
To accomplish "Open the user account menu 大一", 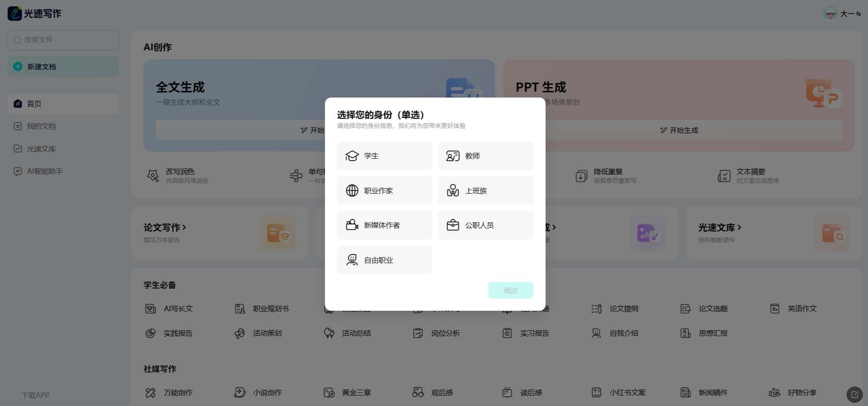I will tap(843, 14).
